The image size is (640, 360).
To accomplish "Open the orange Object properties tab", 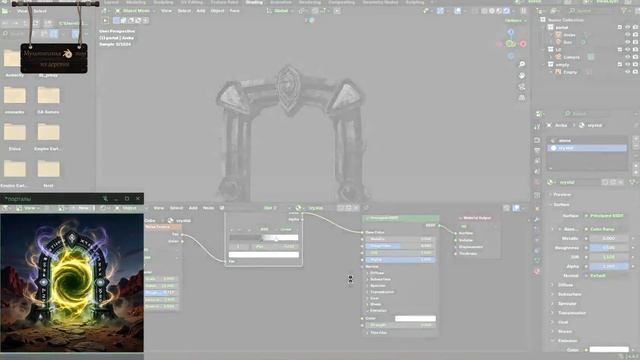I will point(537,209).
